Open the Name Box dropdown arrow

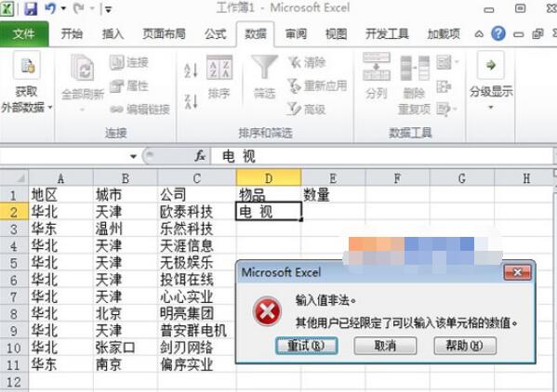(x=133, y=156)
